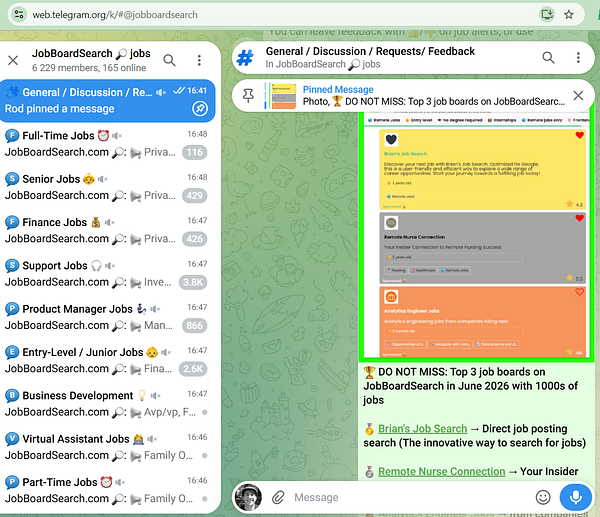Click the 426 unread badge on Finance Jobs
The height and width of the screenshot is (517, 600).
[195, 239]
